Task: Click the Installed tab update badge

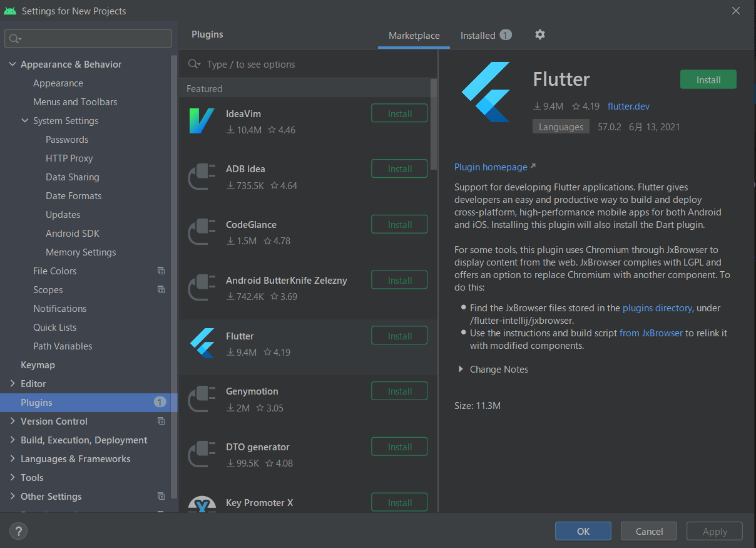Action: 506,35
